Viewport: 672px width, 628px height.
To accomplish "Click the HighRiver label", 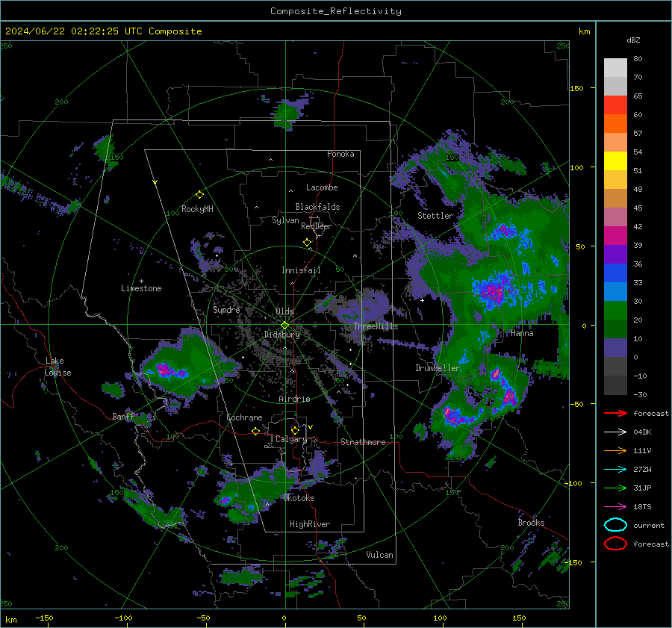I will (x=310, y=524).
